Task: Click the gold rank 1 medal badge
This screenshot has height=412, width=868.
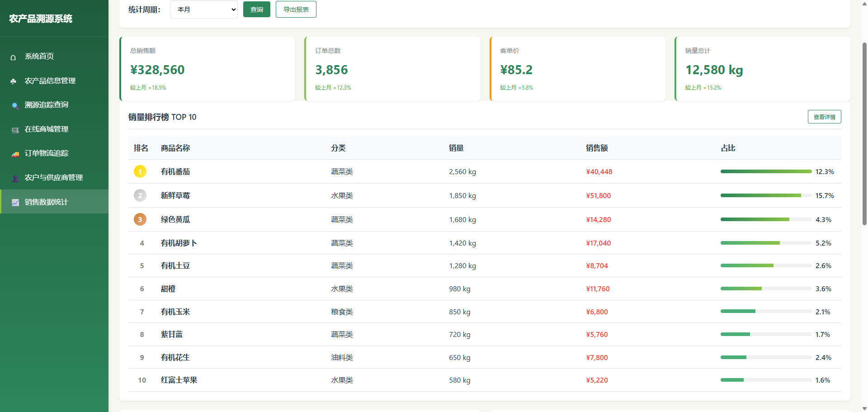Action: coord(140,171)
